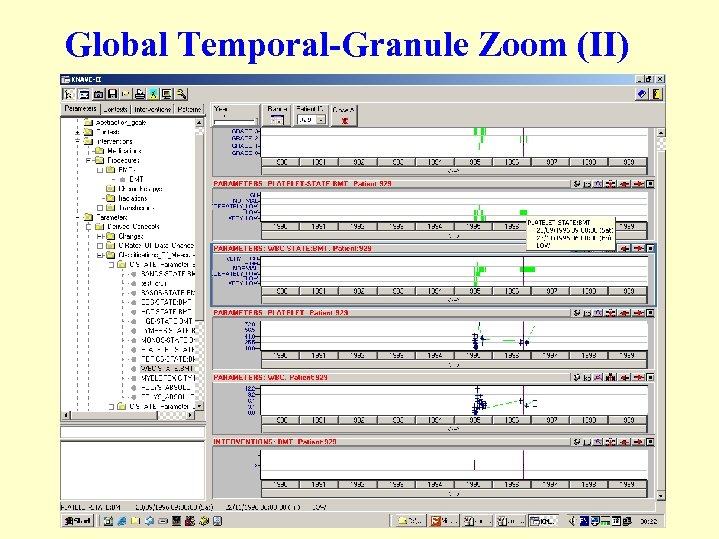Expand the second folder in tree
This screenshot has width=719, height=539.
pyautogui.click(x=77, y=132)
